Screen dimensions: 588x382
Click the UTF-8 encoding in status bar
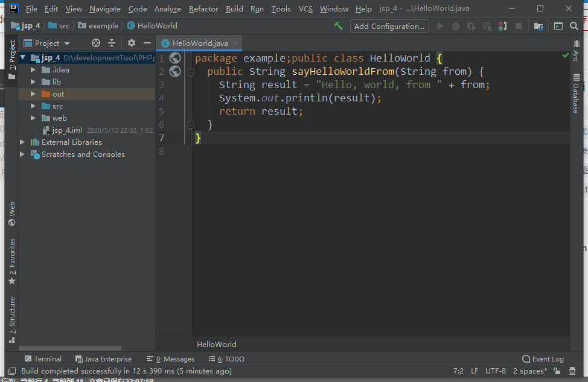(x=496, y=371)
